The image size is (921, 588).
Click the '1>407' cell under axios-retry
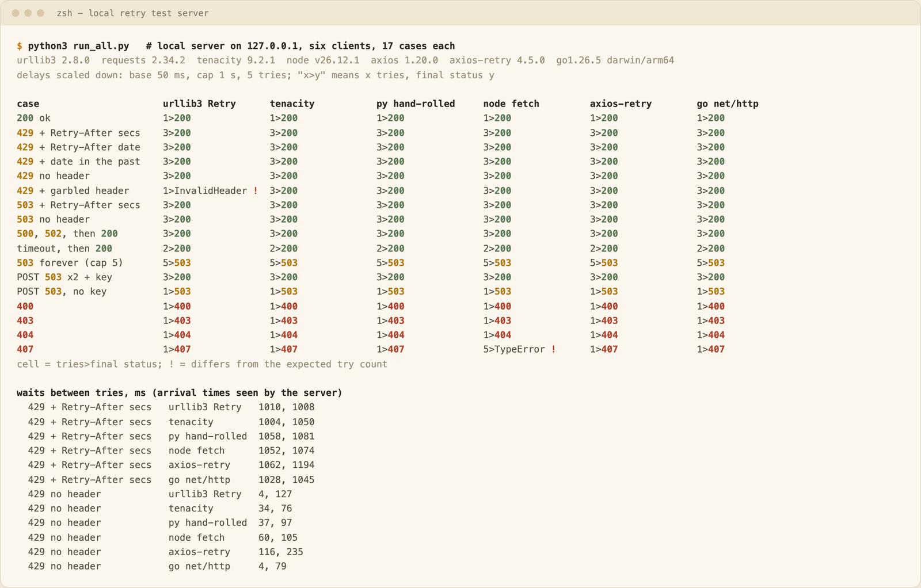coord(604,349)
